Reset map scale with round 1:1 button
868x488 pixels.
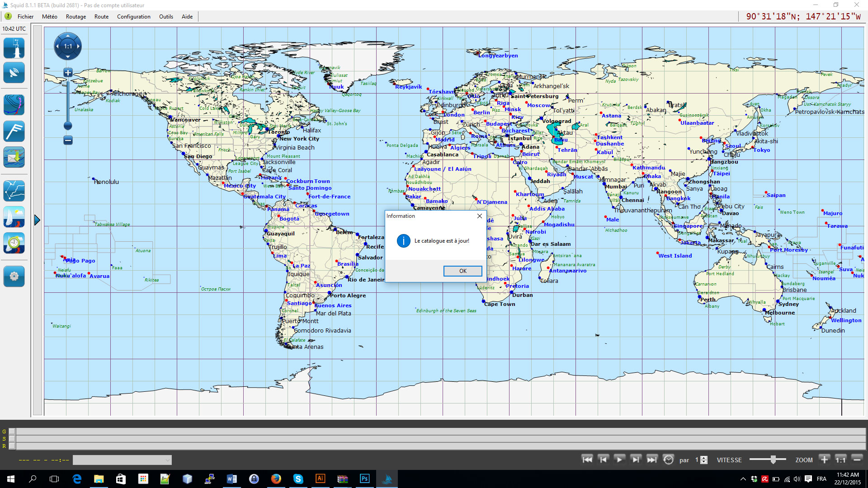68,46
